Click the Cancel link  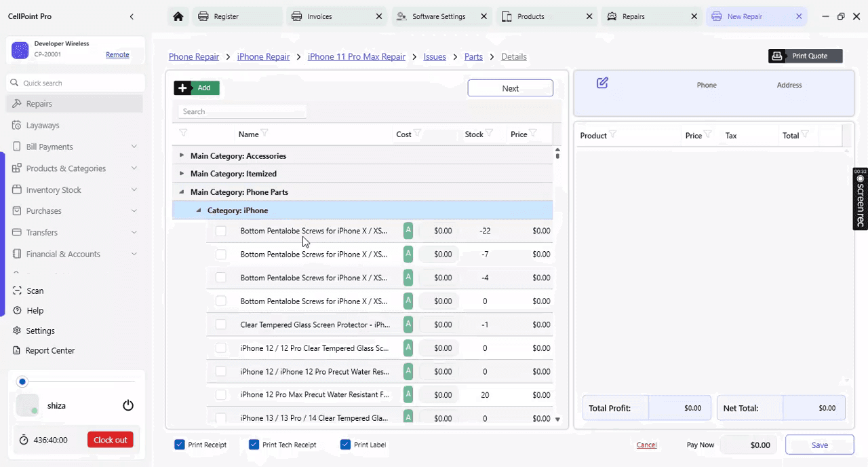coord(646,445)
